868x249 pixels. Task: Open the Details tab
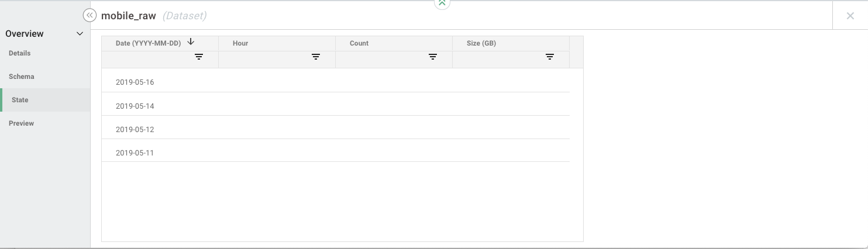pyautogui.click(x=20, y=53)
